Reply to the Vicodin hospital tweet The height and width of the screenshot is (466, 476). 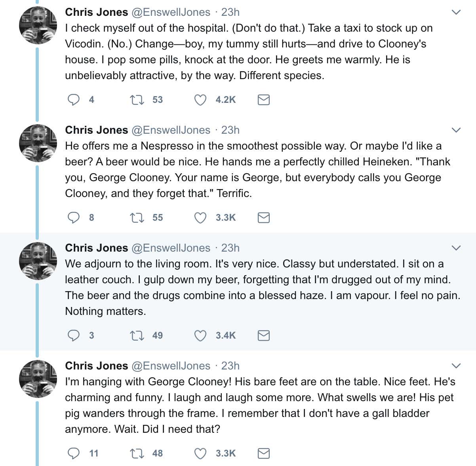(x=74, y=100)
